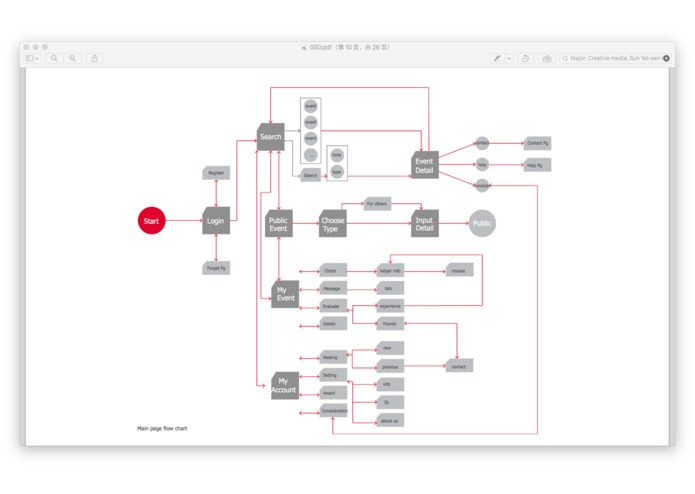Screen dimensions: 695x494
Task: Click the Choose Type node
Action: coord(333,224)
